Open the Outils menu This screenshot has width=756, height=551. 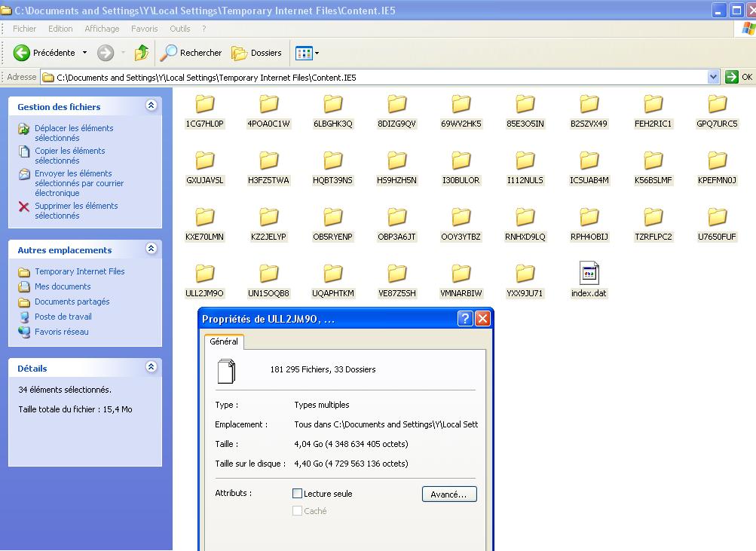[x=180, y=29]
